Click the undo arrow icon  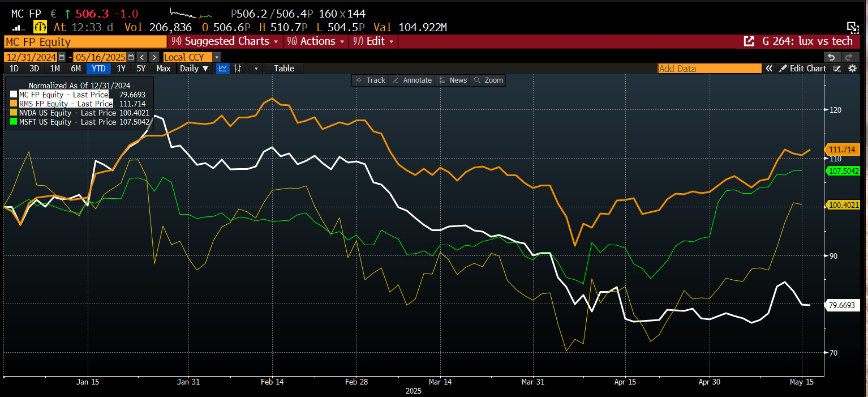(x=831, y=57)
